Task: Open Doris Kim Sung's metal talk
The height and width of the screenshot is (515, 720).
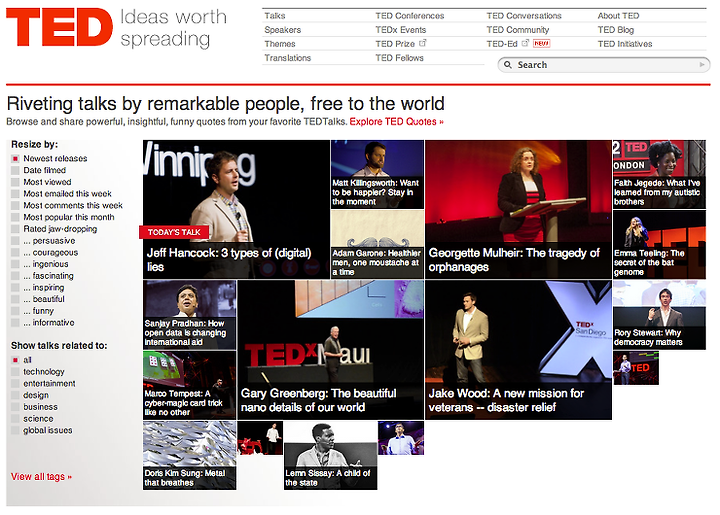Action: (x=190, y=455)
